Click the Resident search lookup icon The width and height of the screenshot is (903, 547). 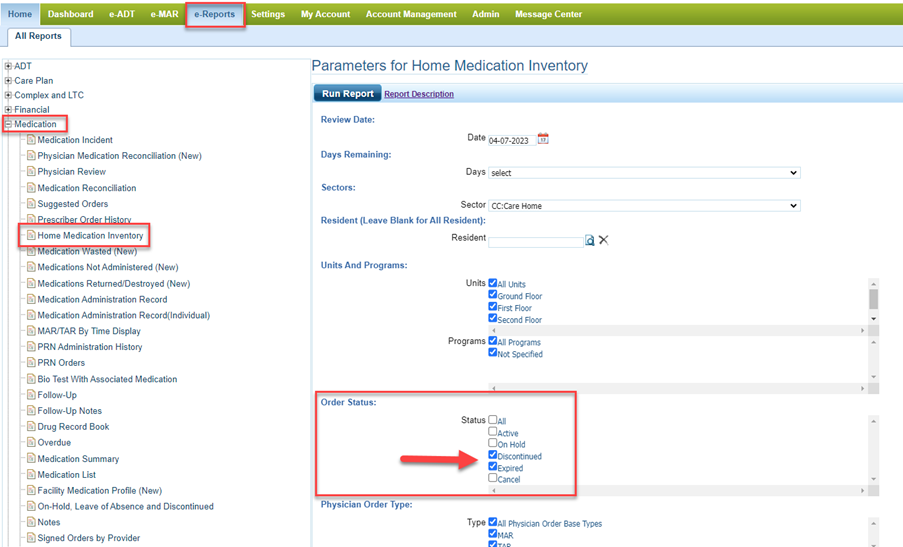coord(590,240)
